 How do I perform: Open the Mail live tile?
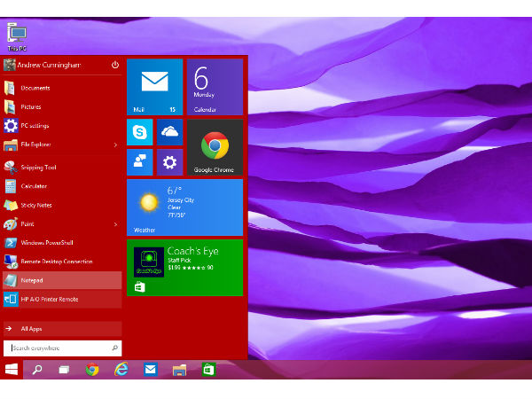154,87
